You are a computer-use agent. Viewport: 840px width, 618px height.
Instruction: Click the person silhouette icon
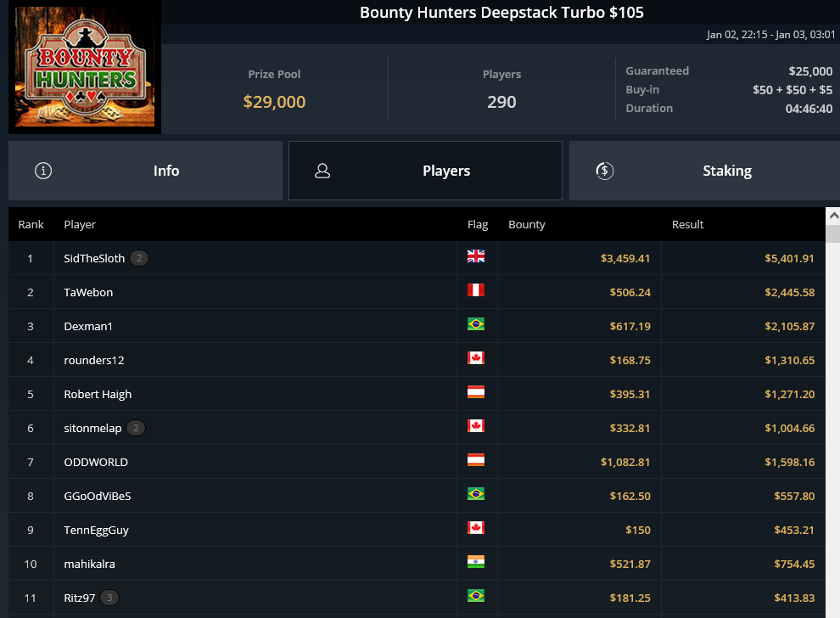click(322, 171)
